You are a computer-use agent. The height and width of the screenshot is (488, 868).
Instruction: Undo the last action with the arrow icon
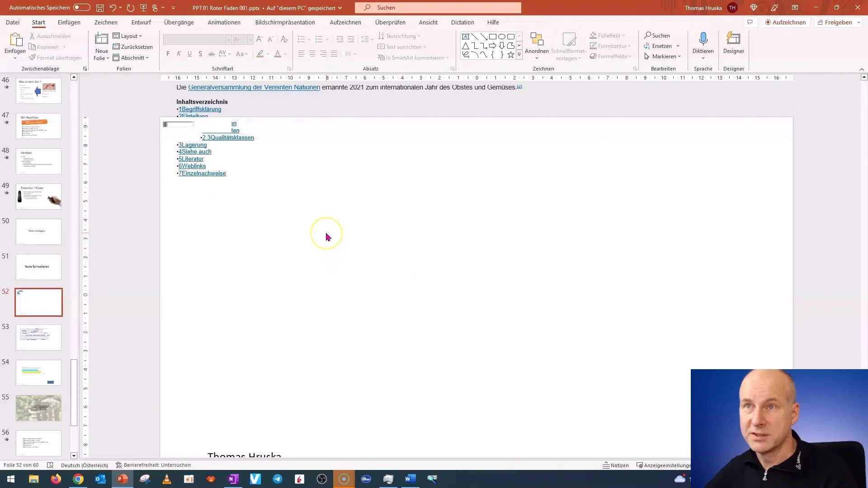113,8
